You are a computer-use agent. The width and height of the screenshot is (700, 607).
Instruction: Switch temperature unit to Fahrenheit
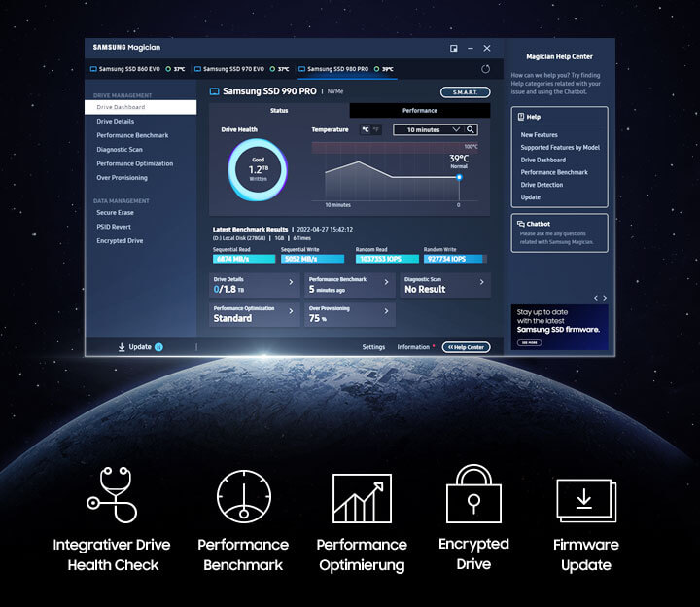[x=377, y=129]
